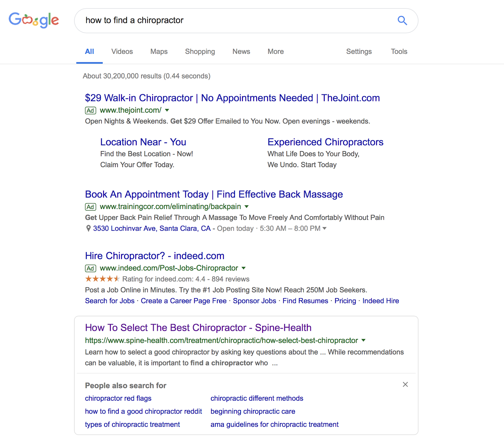The image size is (504, 441).
Task: Click the Ad badge beside www.trainingcor.com
Action: pos(90,207)
